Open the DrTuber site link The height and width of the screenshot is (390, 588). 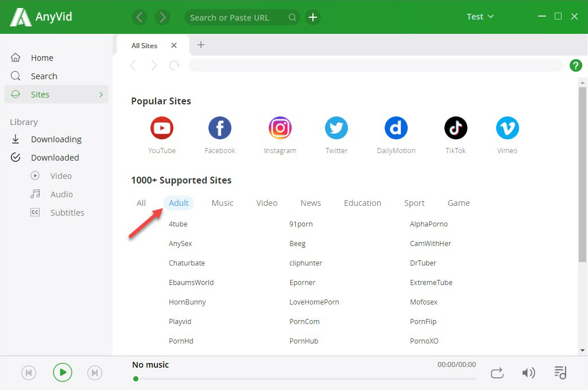(x=423, y=263)
